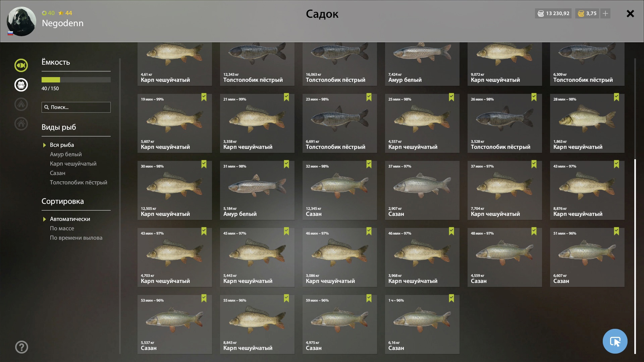Click the blue cursor selection button
This screenshot has width=644, height=362.
pos(615,341)
